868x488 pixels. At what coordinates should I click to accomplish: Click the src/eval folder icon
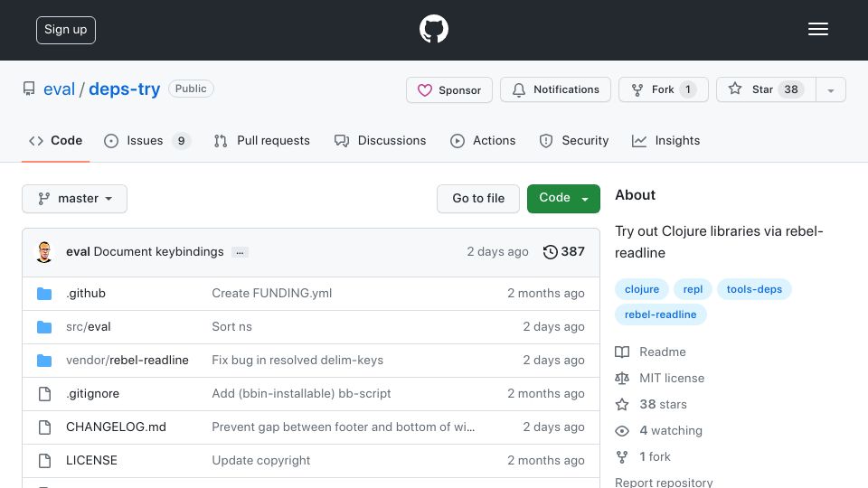click(44, 327)
